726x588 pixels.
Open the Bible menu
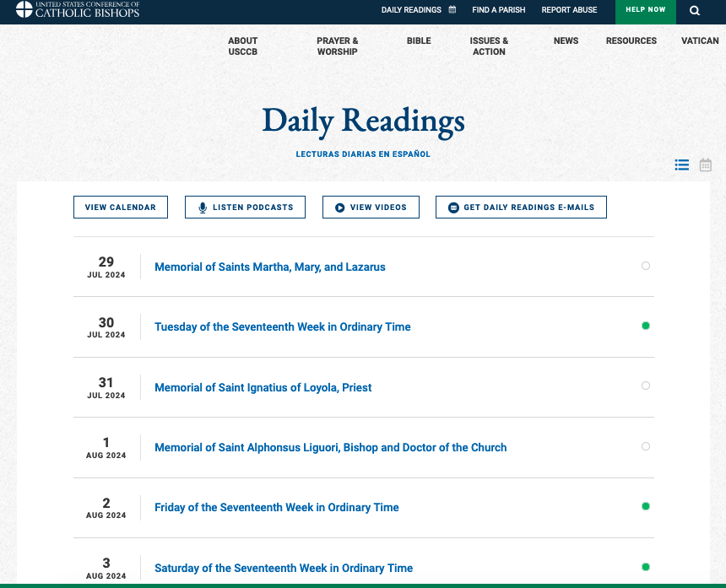tap(419, 40)
